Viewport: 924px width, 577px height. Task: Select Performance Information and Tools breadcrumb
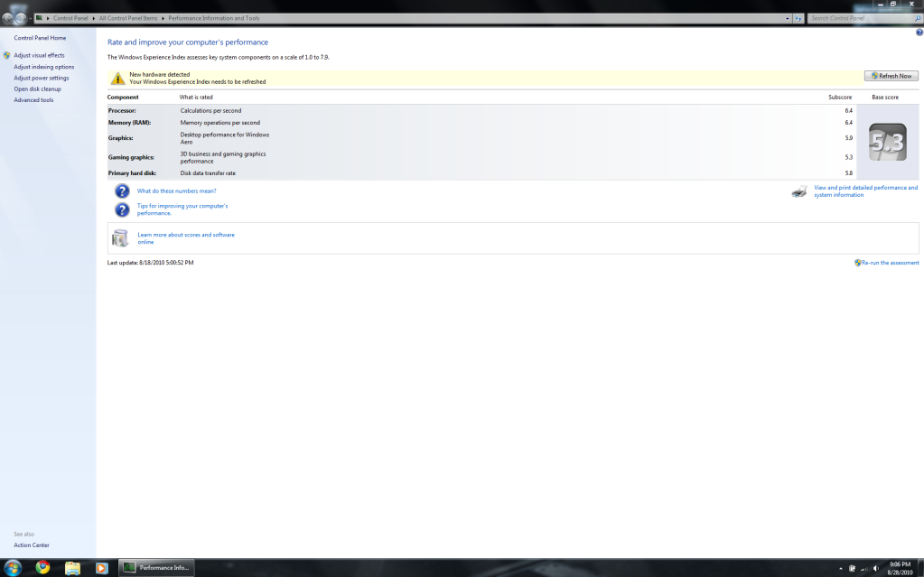[x=214, y=18]
